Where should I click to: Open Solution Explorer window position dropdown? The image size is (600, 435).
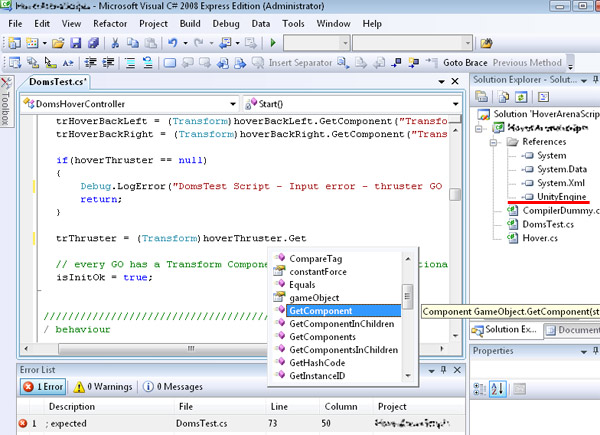[x=584, y=80]
